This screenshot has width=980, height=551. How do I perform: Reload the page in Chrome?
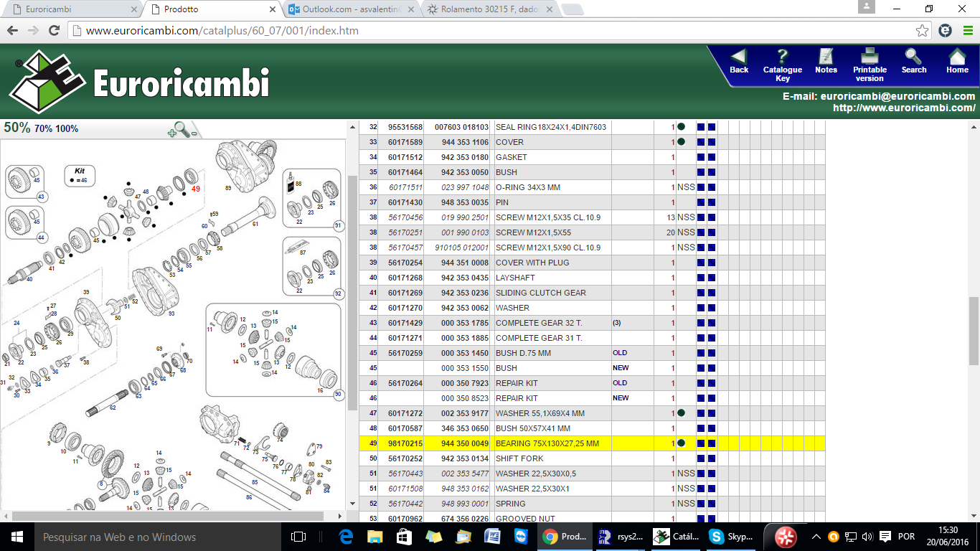click(54, 31)
